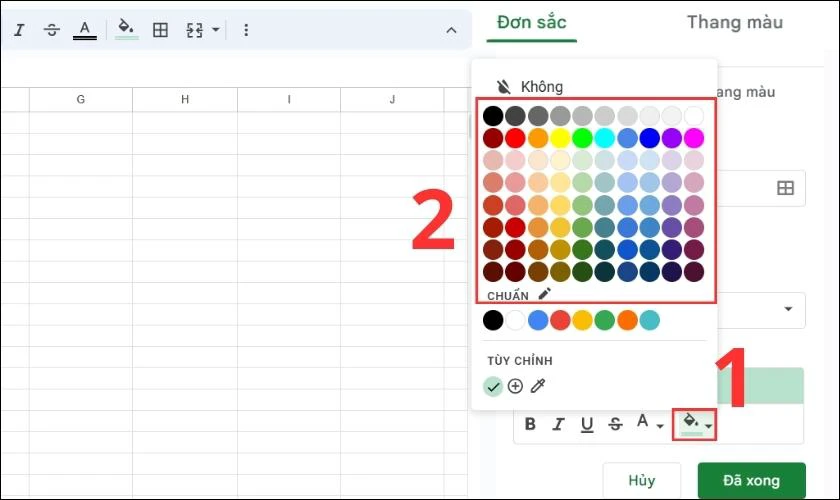Select column G header
The image size is (840, 500).
[x=81, y=100]
